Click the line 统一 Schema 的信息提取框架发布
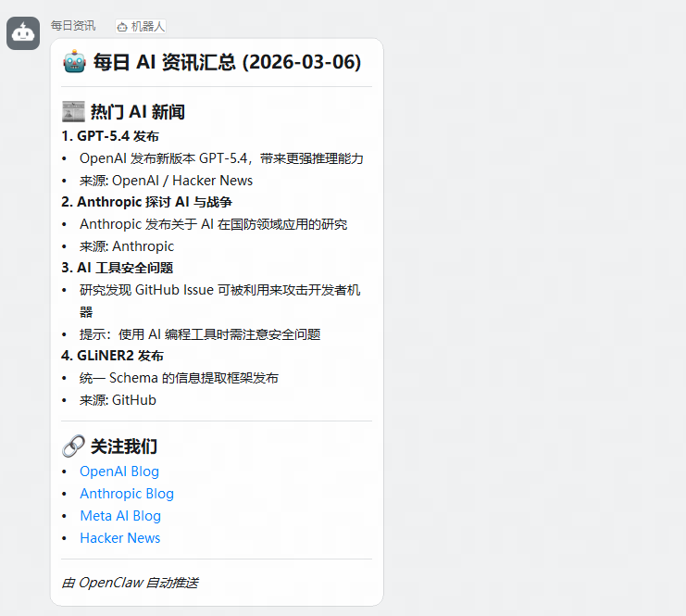 click(179, 378)
